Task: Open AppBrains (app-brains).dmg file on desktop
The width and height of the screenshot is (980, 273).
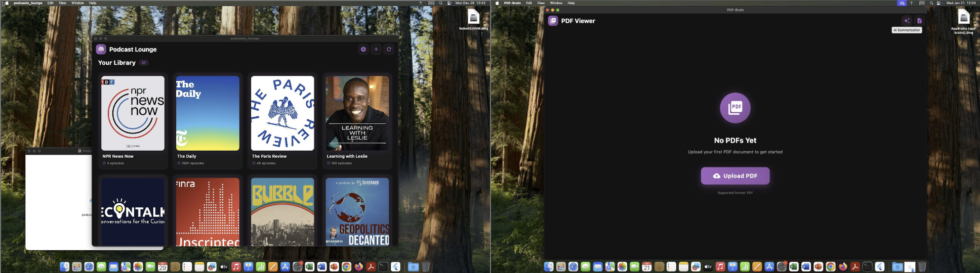Action: (x=964, y=22)
